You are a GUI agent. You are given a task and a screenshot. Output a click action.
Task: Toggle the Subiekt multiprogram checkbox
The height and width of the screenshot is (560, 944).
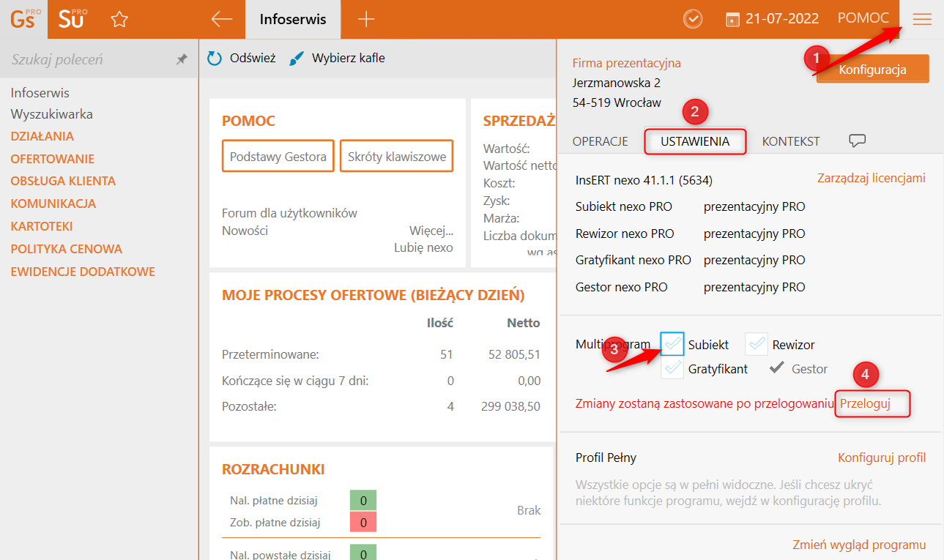click(x=672, y=344)
